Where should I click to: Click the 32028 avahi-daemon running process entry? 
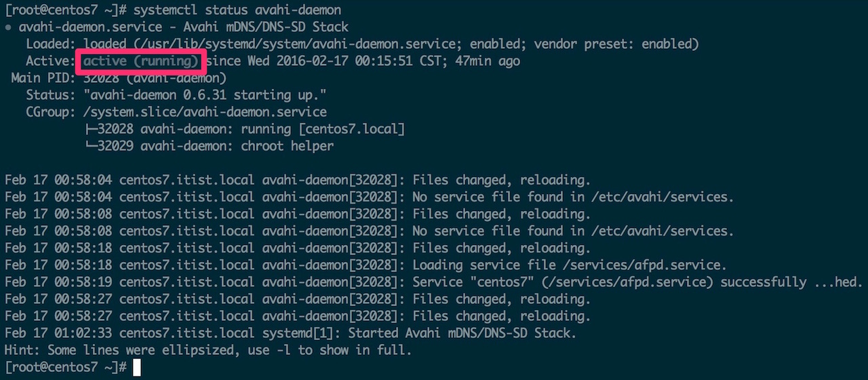(x=248, y=129)
